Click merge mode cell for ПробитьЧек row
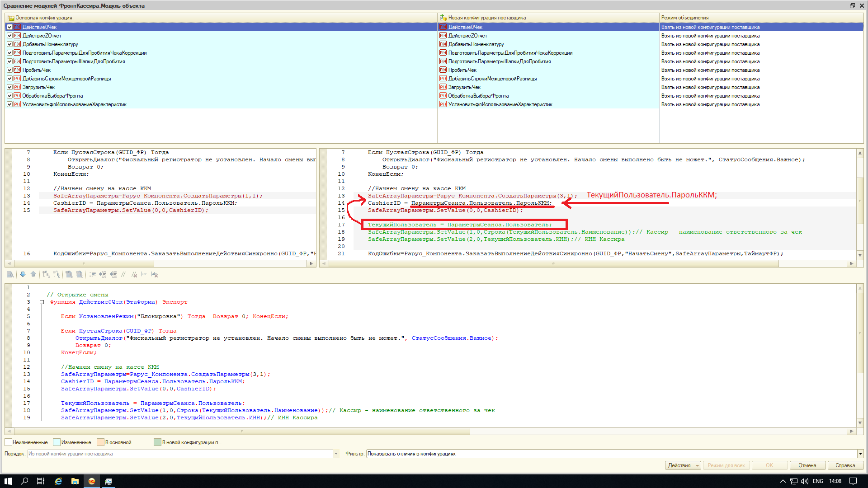Image resolution: width=868 pixels, height=488 pixels. point(761,70)
